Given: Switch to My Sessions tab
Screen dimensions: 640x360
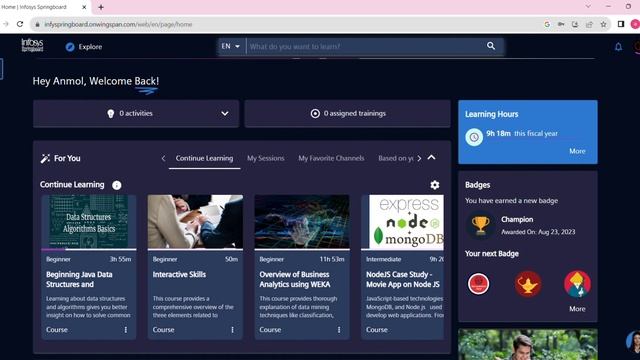Looking at the screenshot, I should [266, 158].
